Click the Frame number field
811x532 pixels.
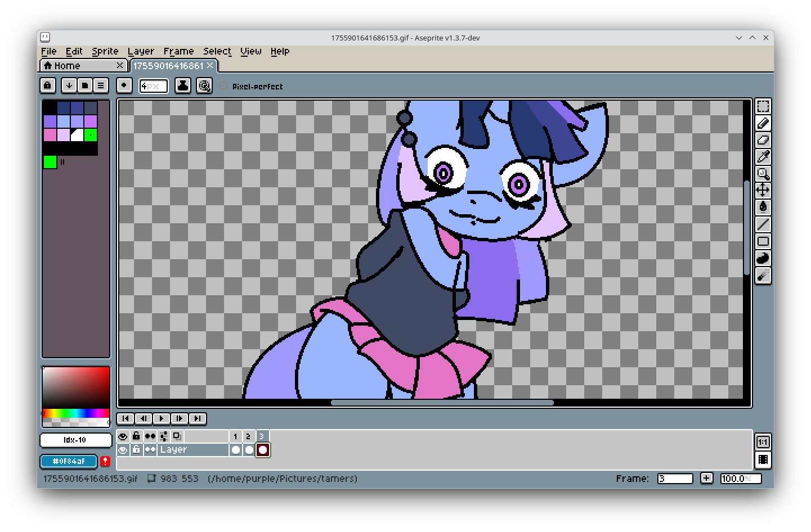(x=675, y=479)
